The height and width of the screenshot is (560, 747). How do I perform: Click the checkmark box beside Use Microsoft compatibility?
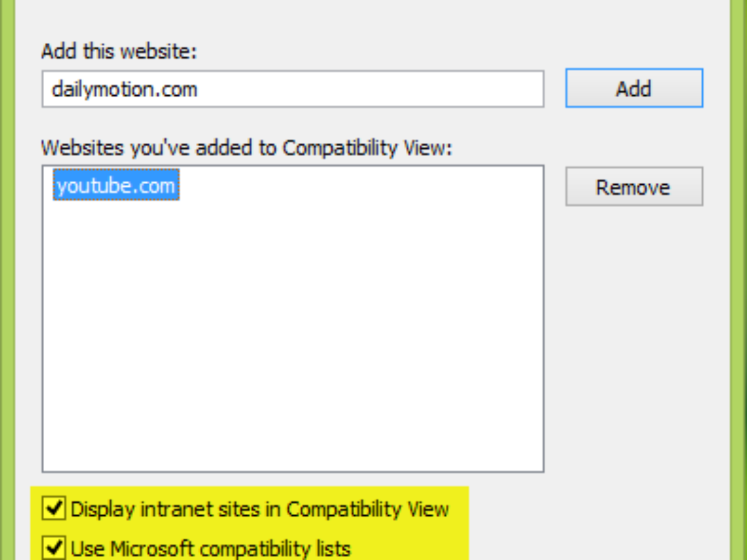tap(54, 548)
